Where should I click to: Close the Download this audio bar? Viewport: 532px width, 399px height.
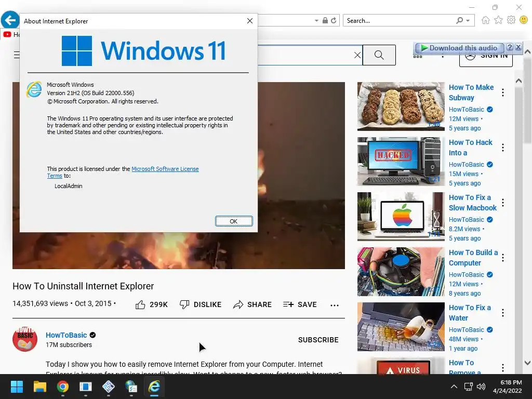click(518, 47)
